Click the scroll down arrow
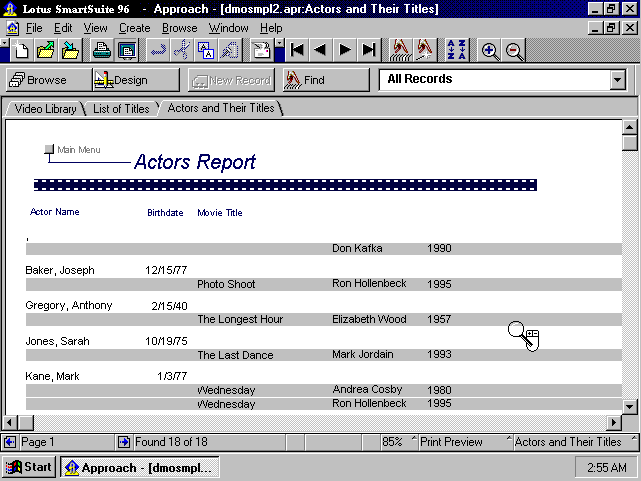 [x=630, y=407]
